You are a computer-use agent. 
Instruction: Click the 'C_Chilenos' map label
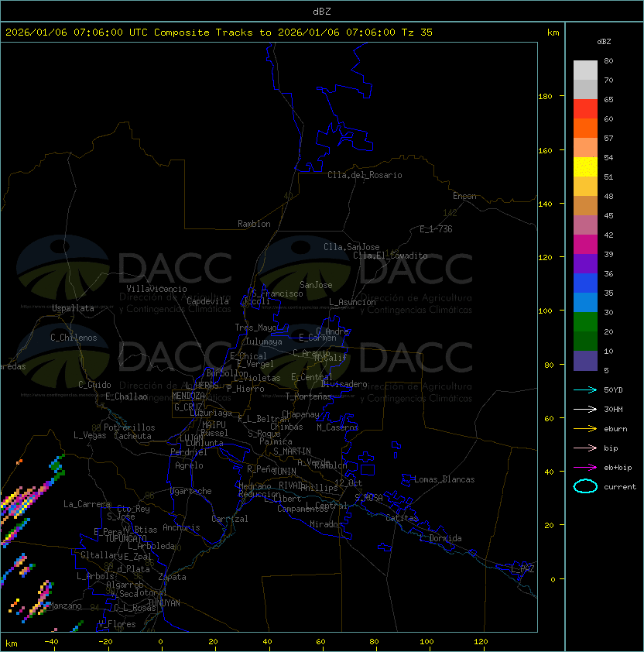coord(74,338)
